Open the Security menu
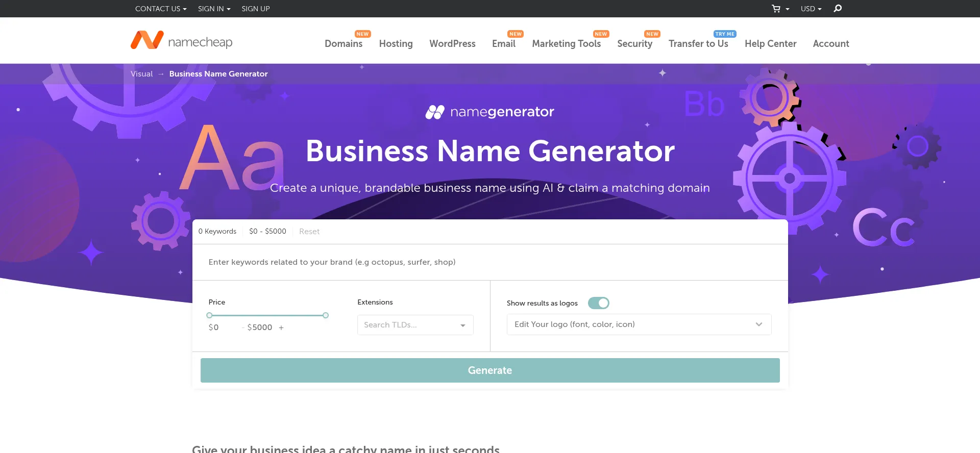The width and height of the screenshot is (980, 453). [635, 44]
